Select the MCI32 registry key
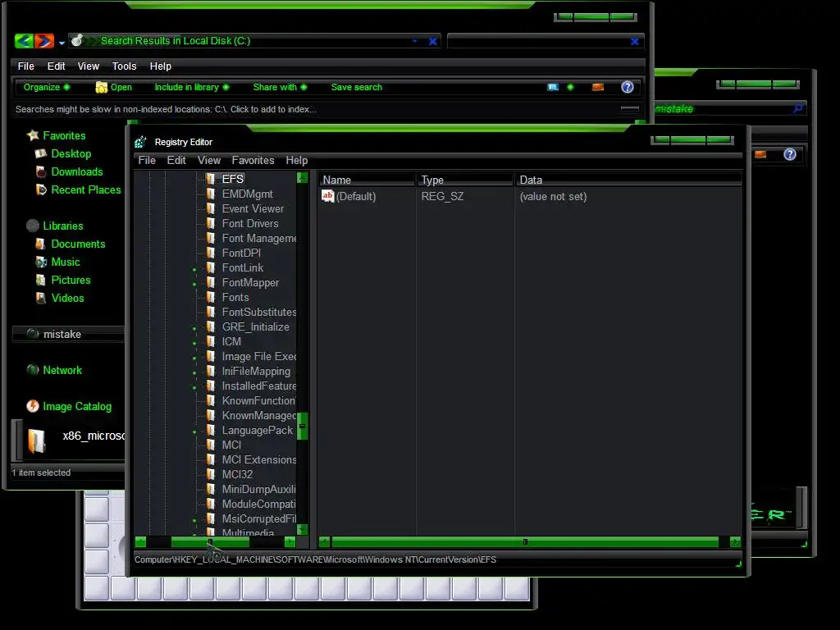This screenshot has height=630, width=840. click(x=237, y=475)
